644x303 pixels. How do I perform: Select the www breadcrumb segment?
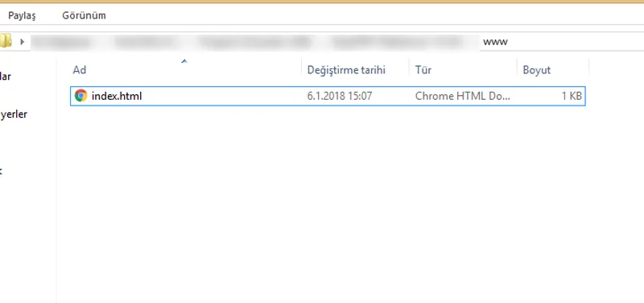(495, 42)
